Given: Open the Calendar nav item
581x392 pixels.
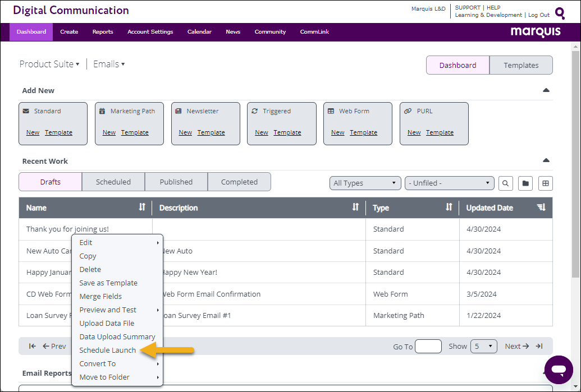Looking at the screenshot, I should point(199,32).
